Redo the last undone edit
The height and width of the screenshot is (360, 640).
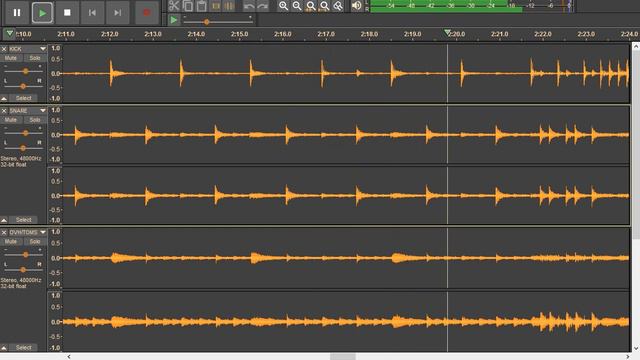[x=262, y=6]
